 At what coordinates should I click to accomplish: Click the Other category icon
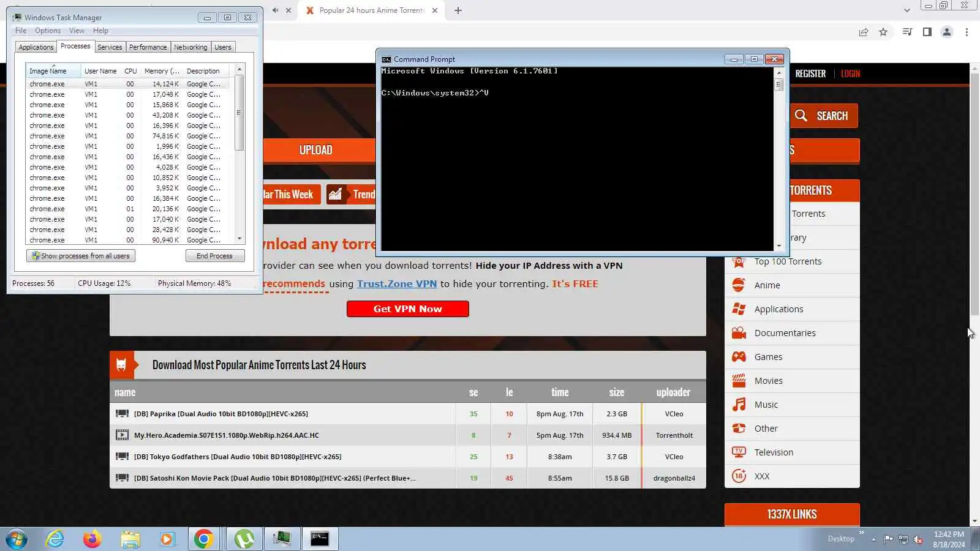(x=739, y=428)
